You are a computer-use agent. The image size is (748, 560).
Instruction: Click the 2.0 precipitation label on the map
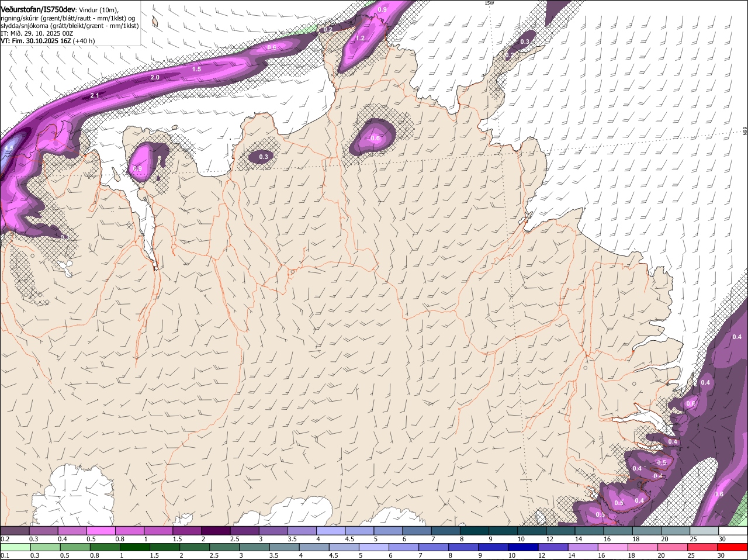pyautogui.click(x=155, y=77)
